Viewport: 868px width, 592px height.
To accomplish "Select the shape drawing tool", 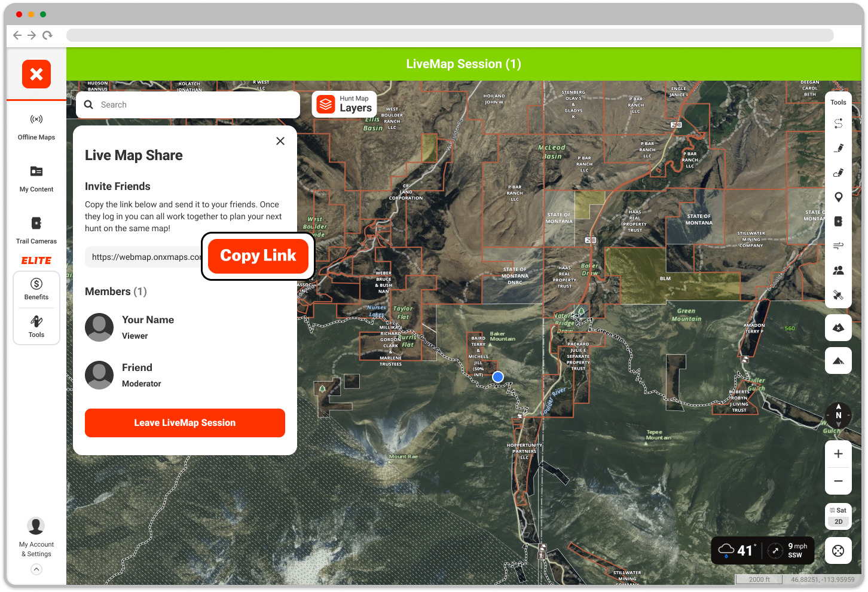I will [838, 173].
